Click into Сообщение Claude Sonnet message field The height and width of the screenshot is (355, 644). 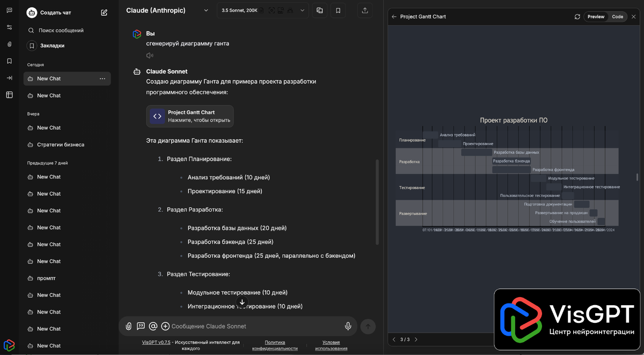pyautogui.click(x=255, y=326)
